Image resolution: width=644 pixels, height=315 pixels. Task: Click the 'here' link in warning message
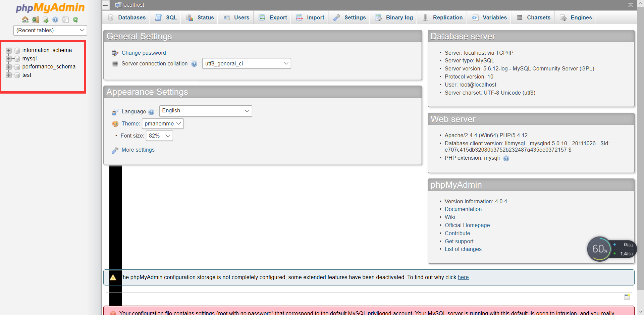pos(463,277)
